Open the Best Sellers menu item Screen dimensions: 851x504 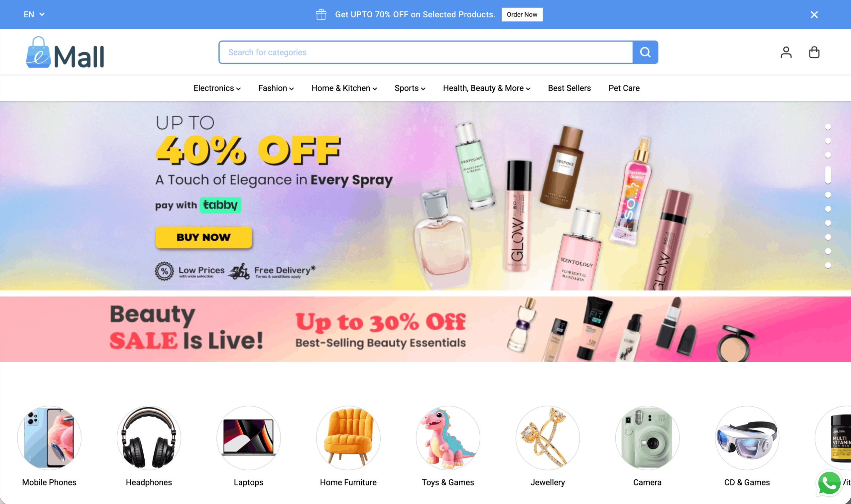[x=569, y=88]
